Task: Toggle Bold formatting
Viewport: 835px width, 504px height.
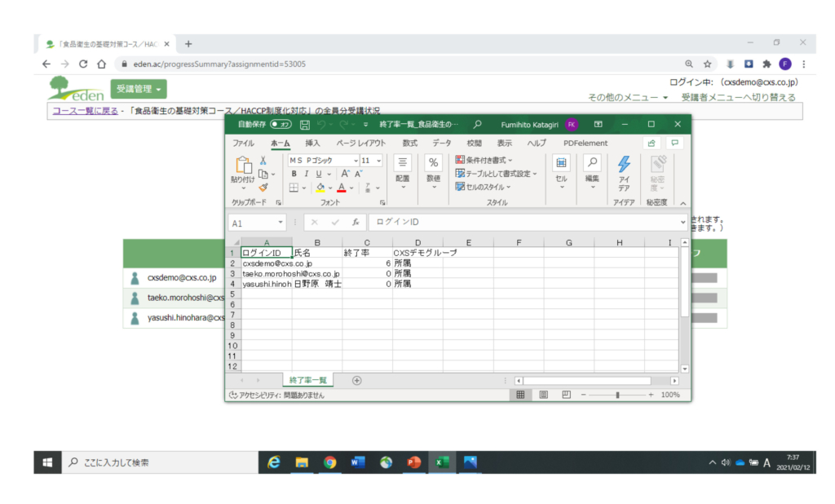Action: pos(294,174)
